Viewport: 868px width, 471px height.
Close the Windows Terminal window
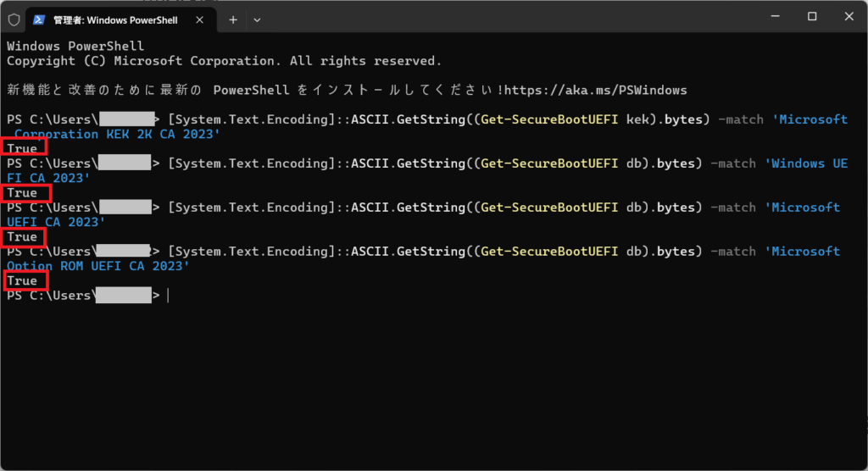(x=849, y=17)
